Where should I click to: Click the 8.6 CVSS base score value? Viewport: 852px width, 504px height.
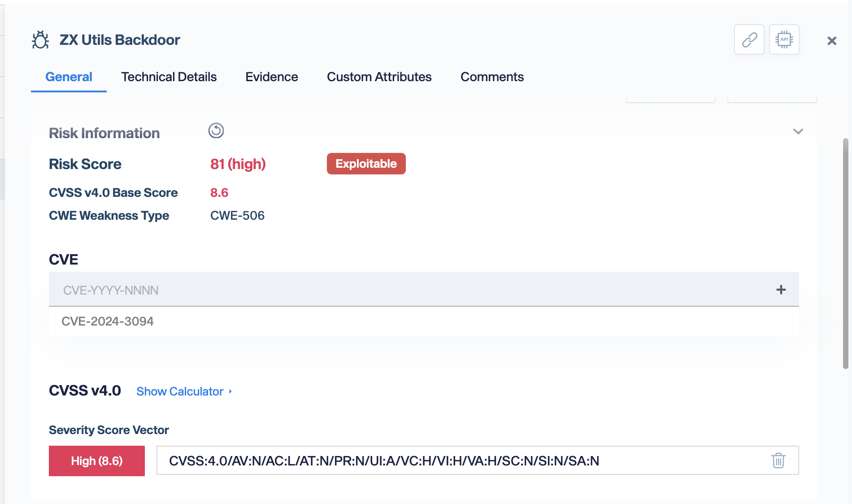219,193
